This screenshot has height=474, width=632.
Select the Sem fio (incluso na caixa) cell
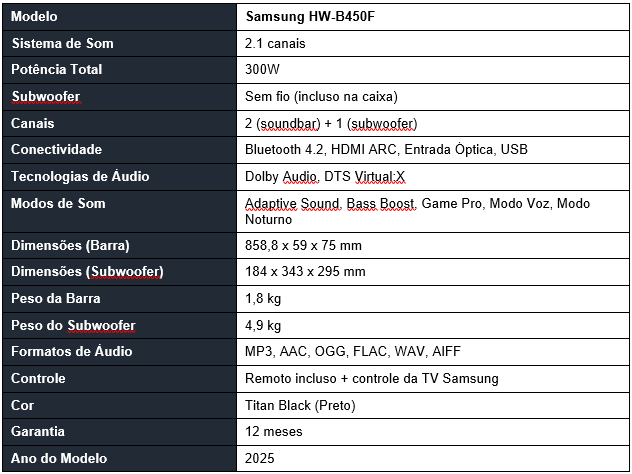(x=432, y=97)
